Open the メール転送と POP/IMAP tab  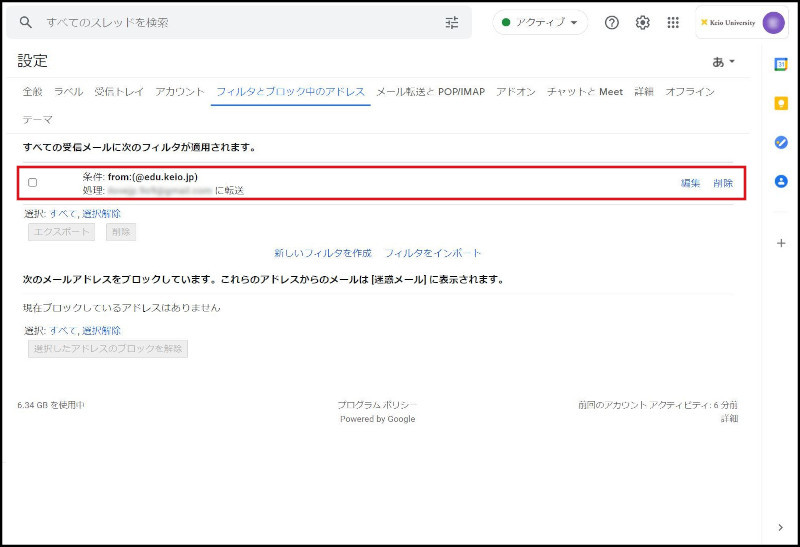430,92
